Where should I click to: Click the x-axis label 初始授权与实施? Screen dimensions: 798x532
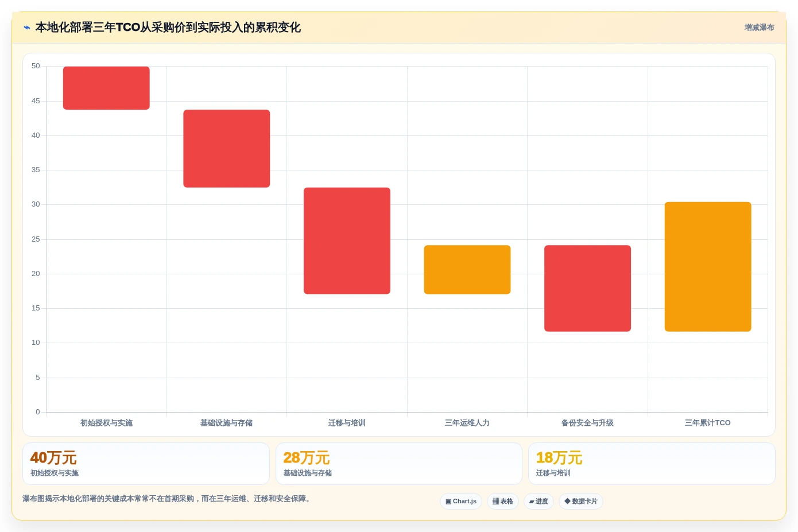[x=106, y=423]
